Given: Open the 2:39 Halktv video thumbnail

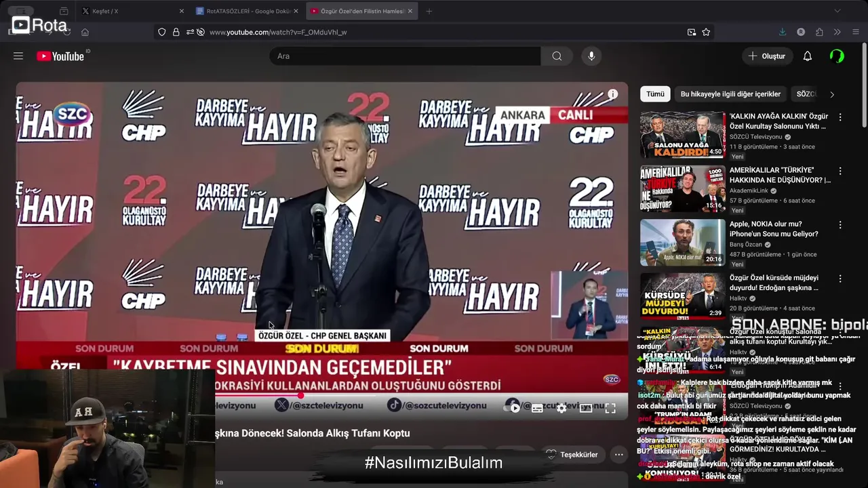Looking at the screenshot, I should click(x=682, y=296).
